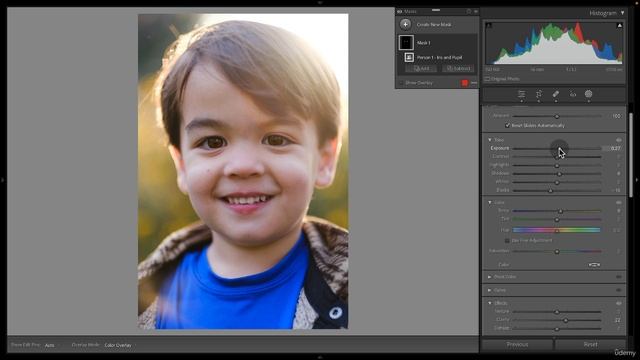Collapse the Tone section
640x360 pixels.
coord(490,140)
